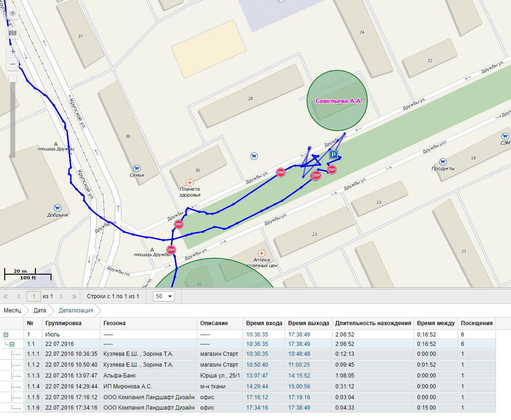Collapse the 22.07.2016 date row
Viewport: 511px width, 420px height.
[12, 344]
